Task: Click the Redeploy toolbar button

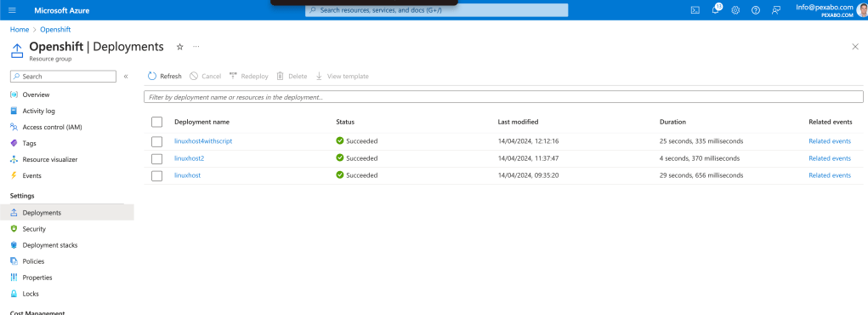Action: click(248, 76)
